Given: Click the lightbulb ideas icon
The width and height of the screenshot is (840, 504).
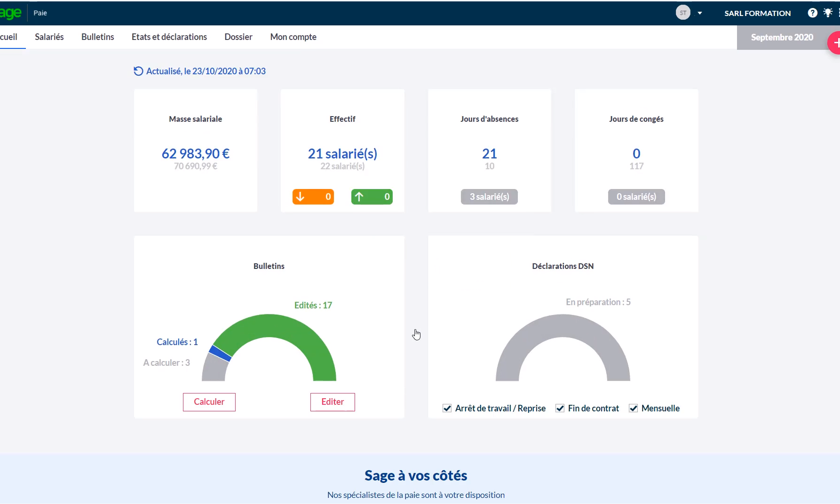Looking at the screenshot, I should 829,13.
